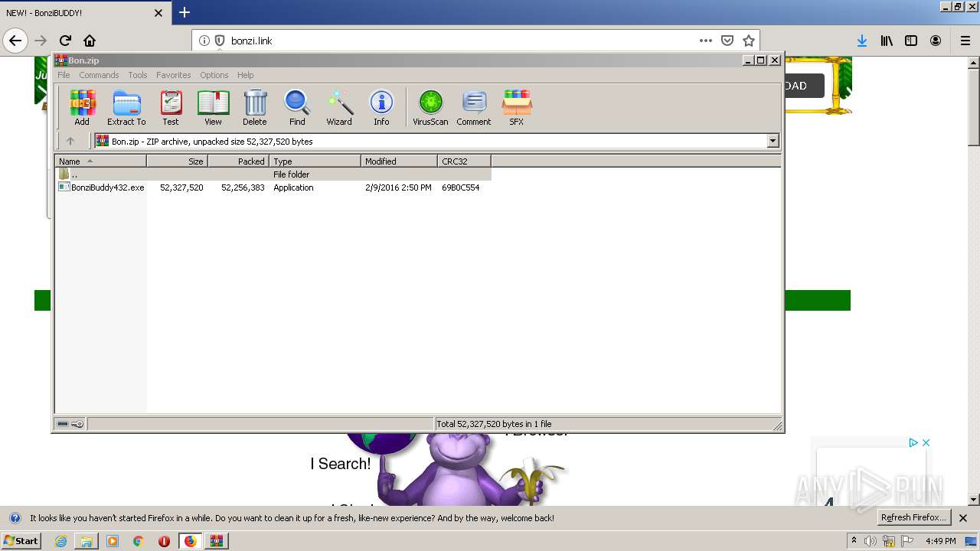Launch the Wizard wand tool
980x551 pixels.
[x=339, y=107]
